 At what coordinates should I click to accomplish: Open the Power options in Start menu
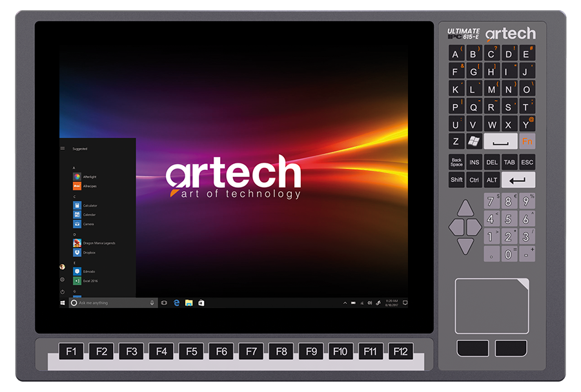pyautogui.click(x=63, y=292)
